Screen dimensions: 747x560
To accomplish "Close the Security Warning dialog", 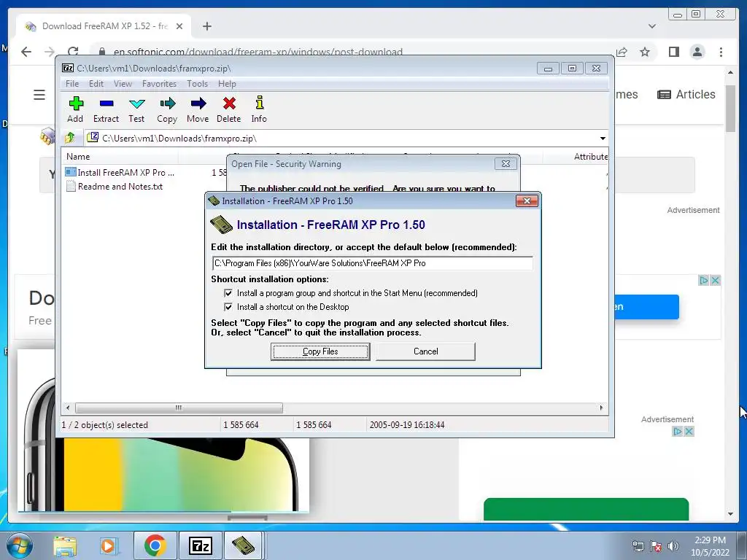I will (x=506, y=164).
